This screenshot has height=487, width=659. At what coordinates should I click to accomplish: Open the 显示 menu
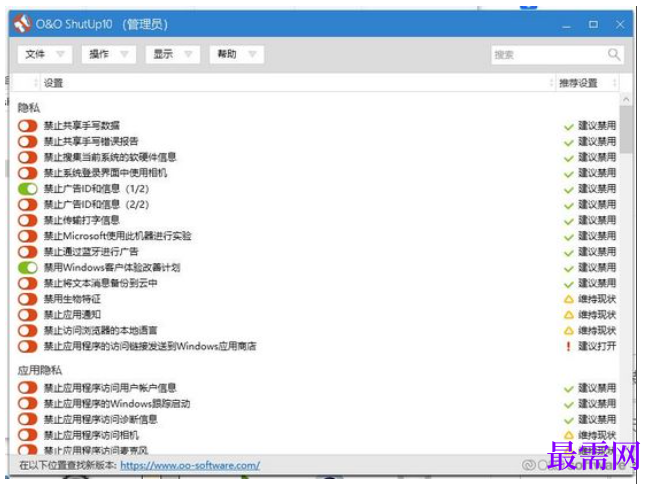point(173,54)
